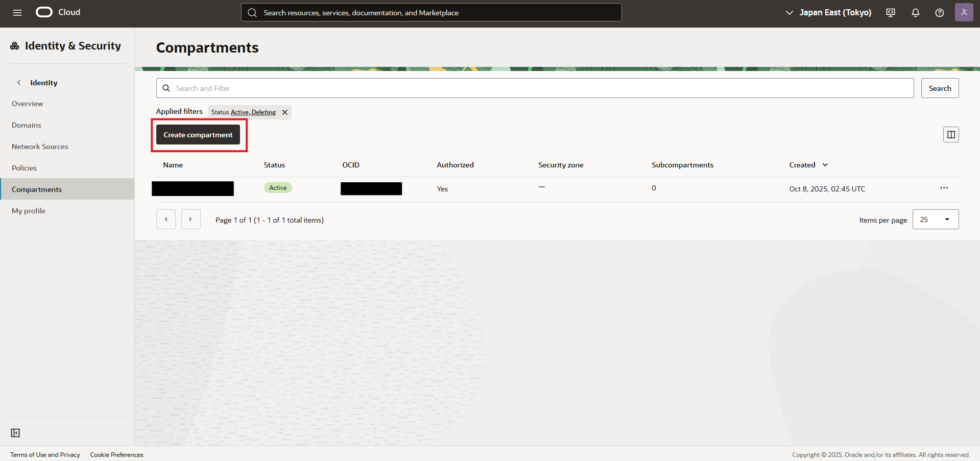Click the Identity & Security service icon
The width and height of the screenshot is (980, 461).
(15, 46)
